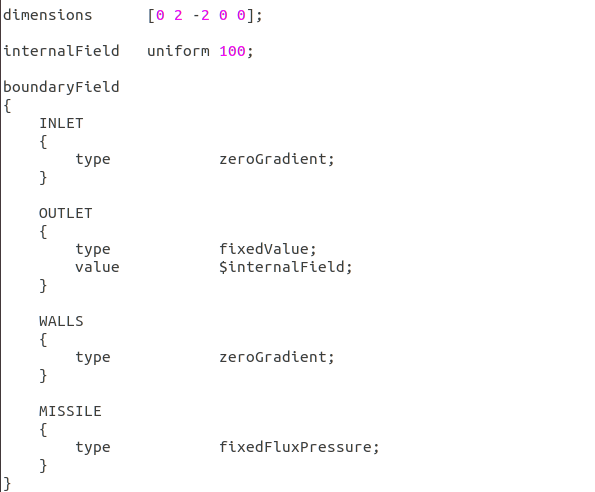Click the type keyword under MISSILE

(x=93, y=448)
